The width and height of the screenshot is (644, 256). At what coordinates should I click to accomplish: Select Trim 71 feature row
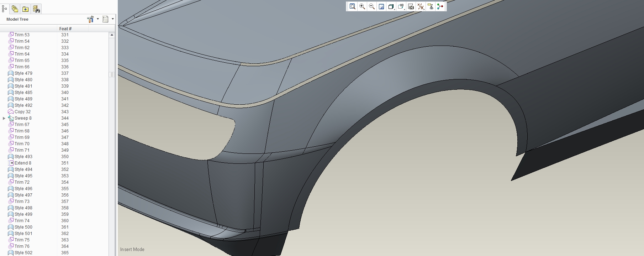22,150
